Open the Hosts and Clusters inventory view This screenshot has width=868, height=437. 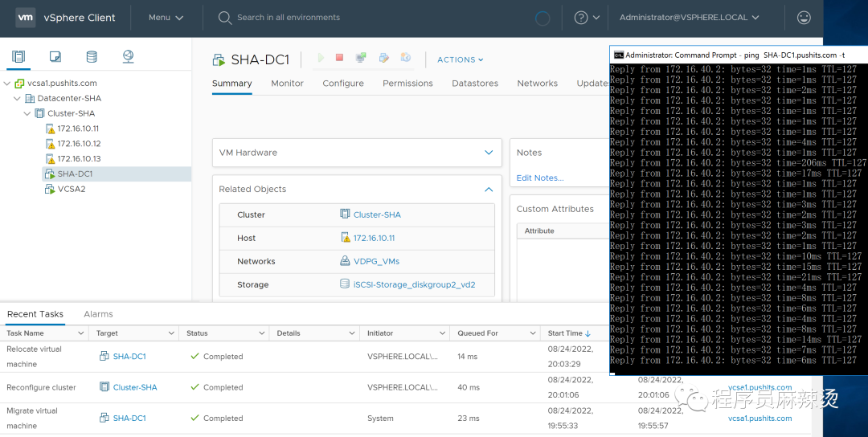click(x=18, y=56)
